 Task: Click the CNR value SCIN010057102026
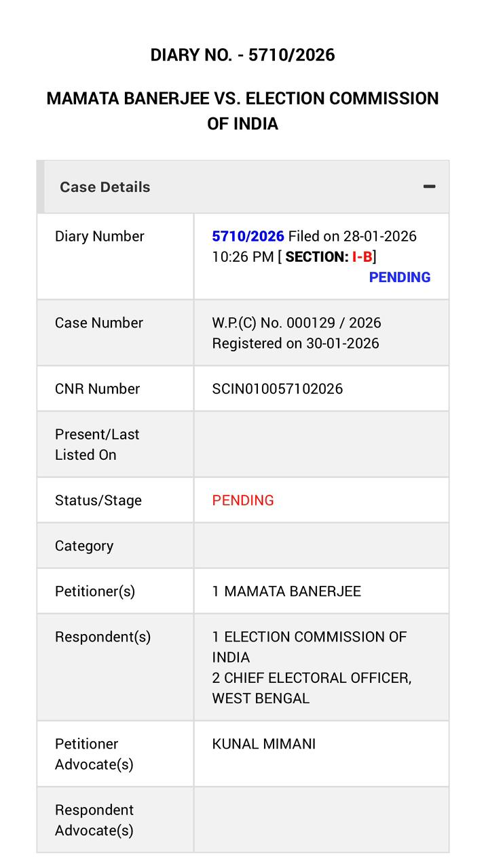[x=277, y=389]
